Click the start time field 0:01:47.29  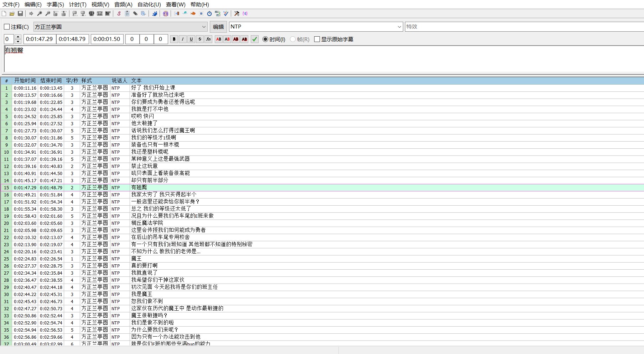click(x=40, y=39)
